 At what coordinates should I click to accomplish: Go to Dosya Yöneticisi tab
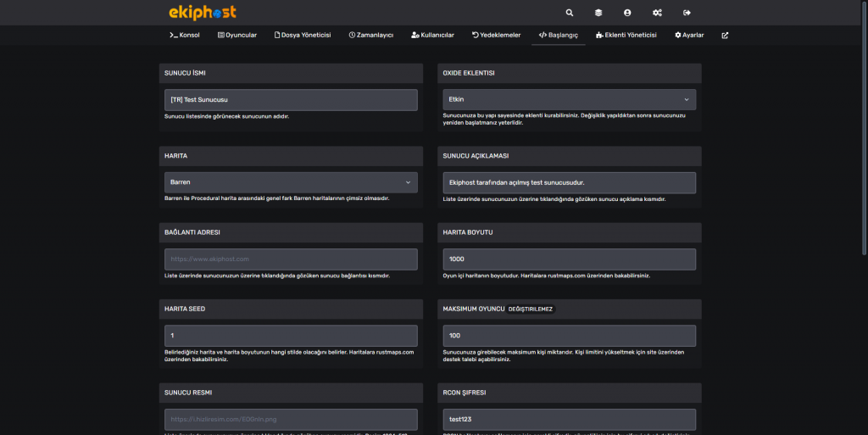pos(303,36)
